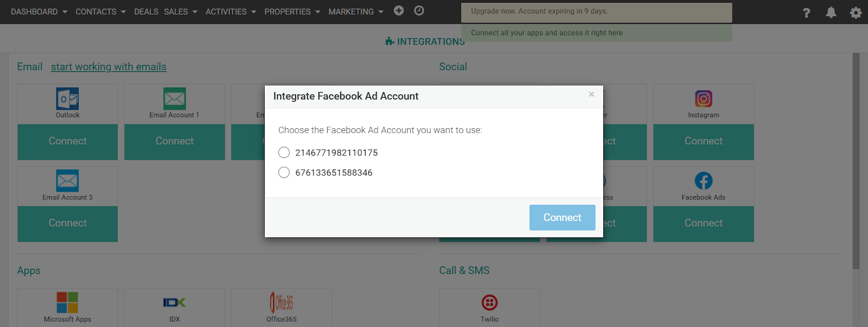Close the Integrate Facebook Ad Account dialog
This screenshot has height=327, width=868.
tap(591, 95)
